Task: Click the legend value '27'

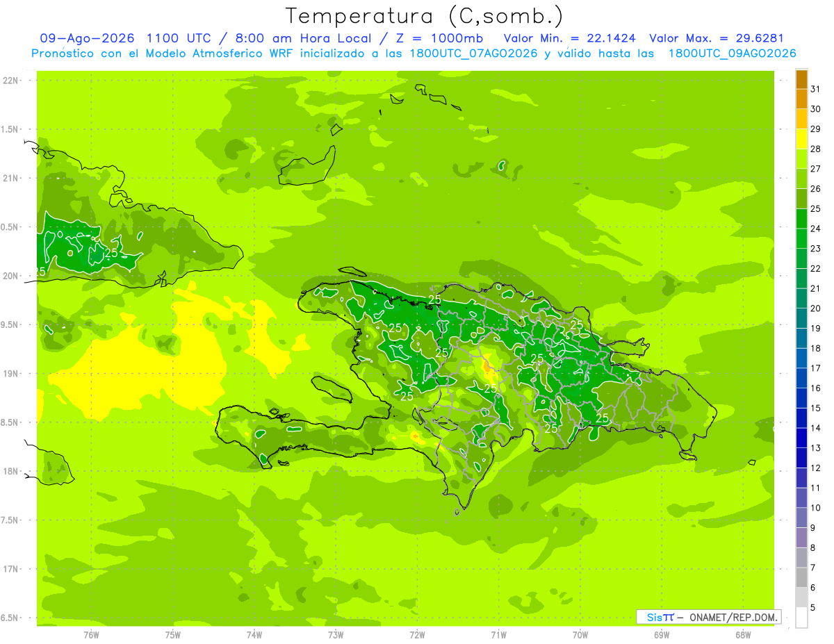Action: click(x=816, y=169)
